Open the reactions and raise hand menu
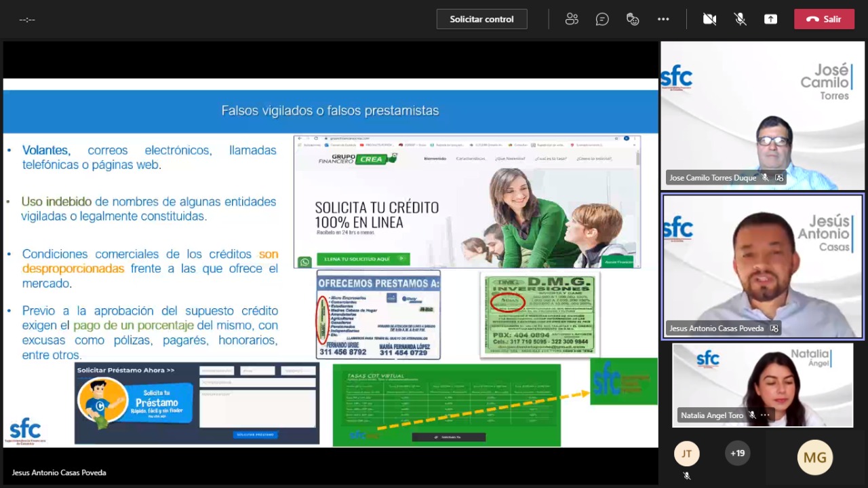The width and height of the screenshot is (868, 488). [633, 19]
